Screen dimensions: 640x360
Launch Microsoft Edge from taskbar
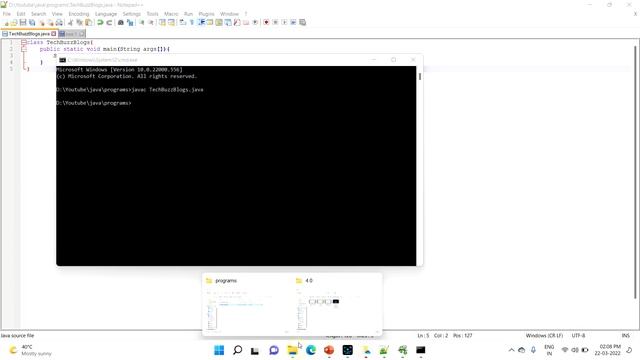click(x=311, y=350)
